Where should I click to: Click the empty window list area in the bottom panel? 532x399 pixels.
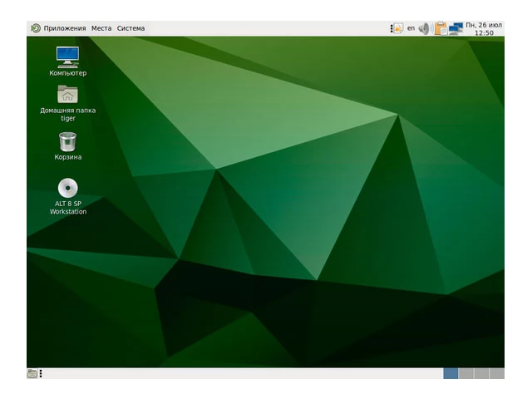coord(241,373)
